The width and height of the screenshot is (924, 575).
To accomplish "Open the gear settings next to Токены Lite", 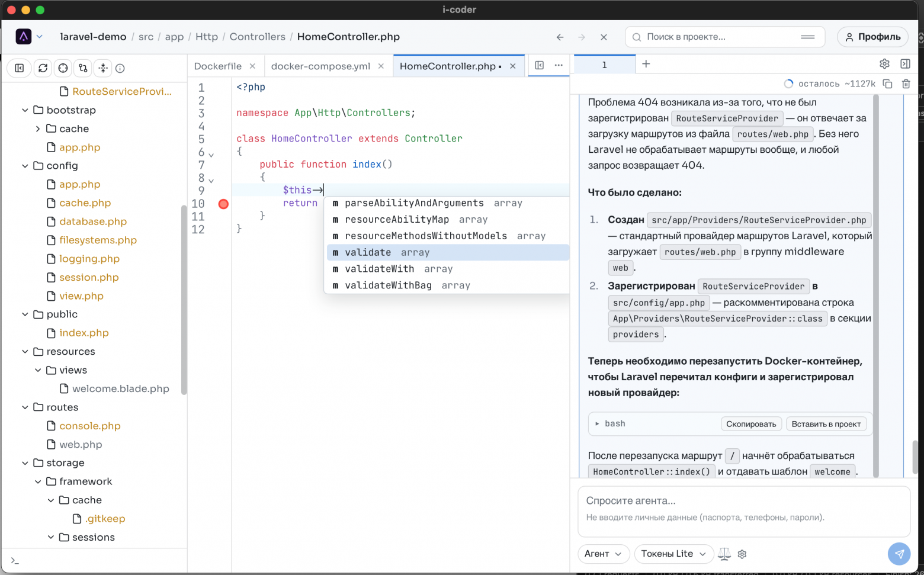I will 742,554.
